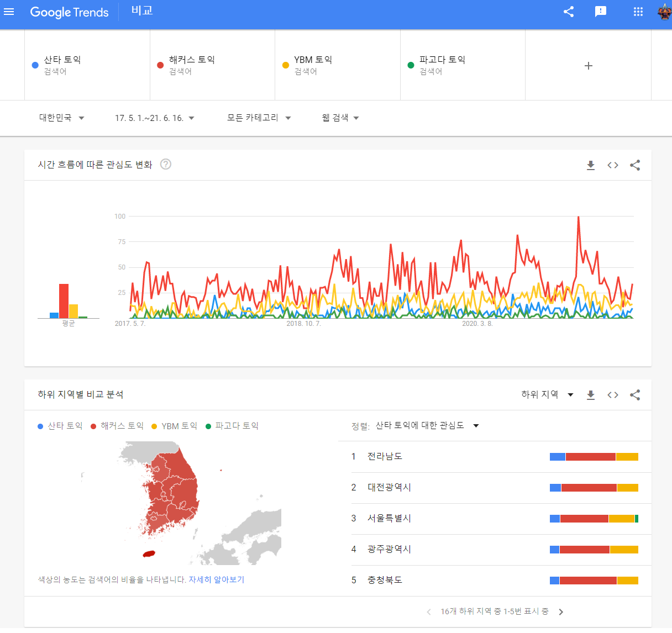Viewport: 672px width, 633px height.
Task: Open the 자세히 알아보기 link
Action: pos(217,579)
